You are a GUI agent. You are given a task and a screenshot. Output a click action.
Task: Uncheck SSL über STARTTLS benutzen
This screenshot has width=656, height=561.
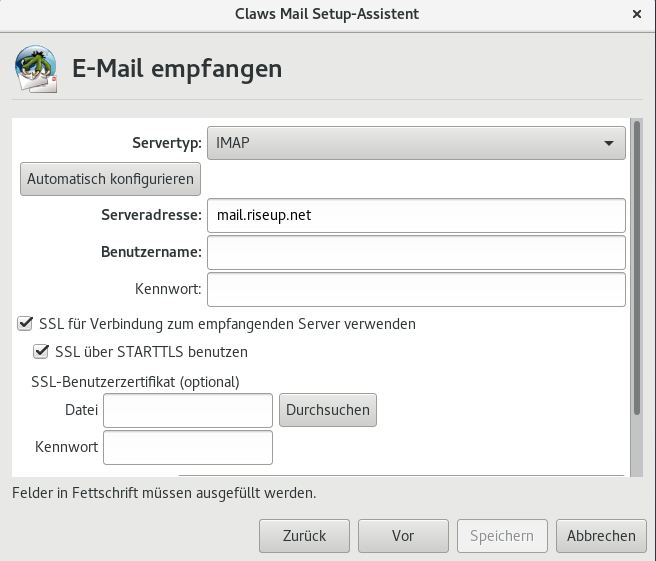pos(41,352)
